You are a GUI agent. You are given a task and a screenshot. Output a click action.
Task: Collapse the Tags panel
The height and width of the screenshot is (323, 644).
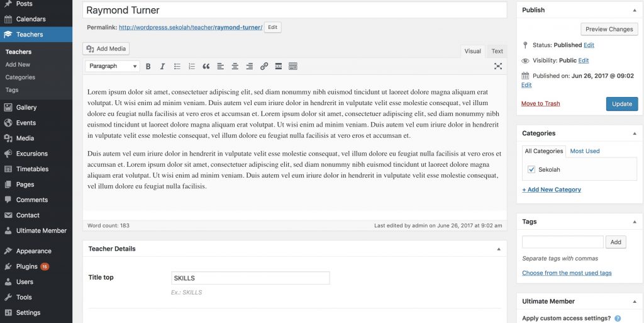[635, 222]
